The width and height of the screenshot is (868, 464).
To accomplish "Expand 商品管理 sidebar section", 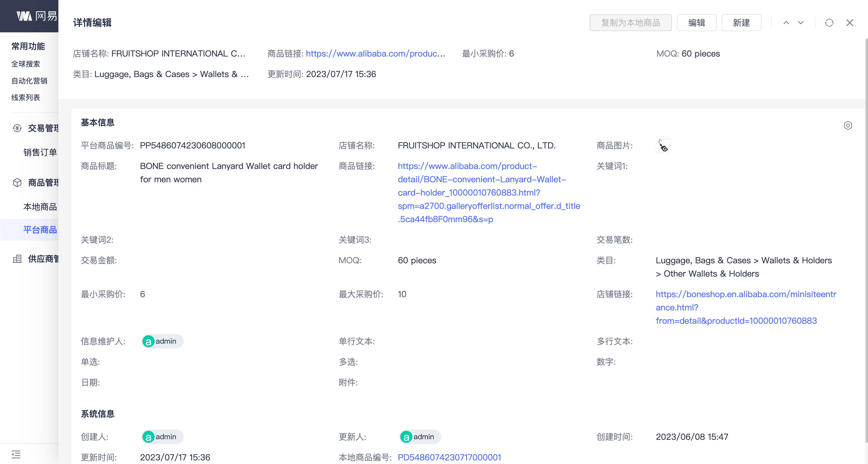I will pyautogui.click(x=43, y=183).
